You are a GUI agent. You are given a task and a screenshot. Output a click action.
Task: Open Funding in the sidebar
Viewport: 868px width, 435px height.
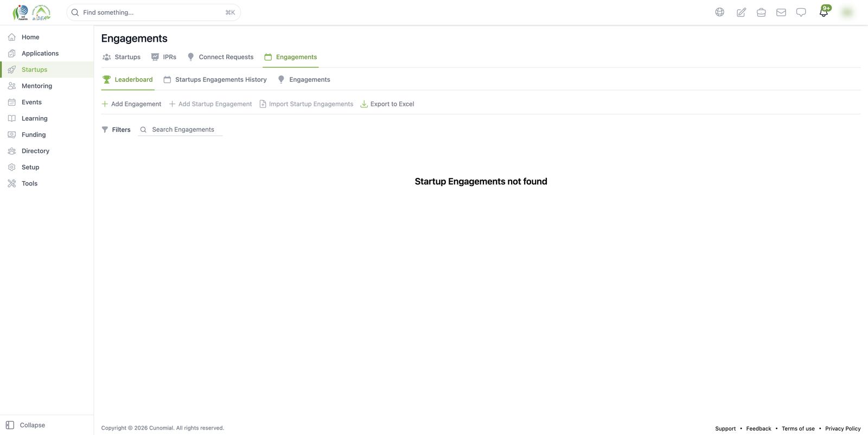[x=47, y=135]
